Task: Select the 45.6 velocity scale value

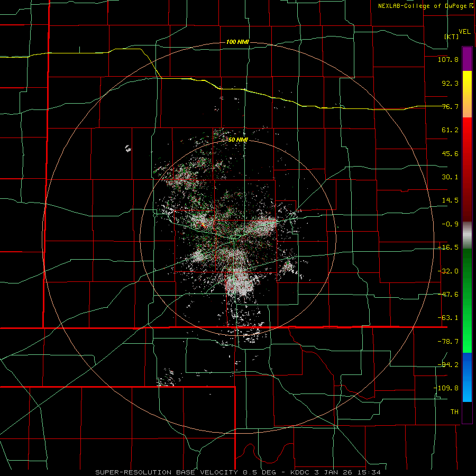Action: pos(450,153)
